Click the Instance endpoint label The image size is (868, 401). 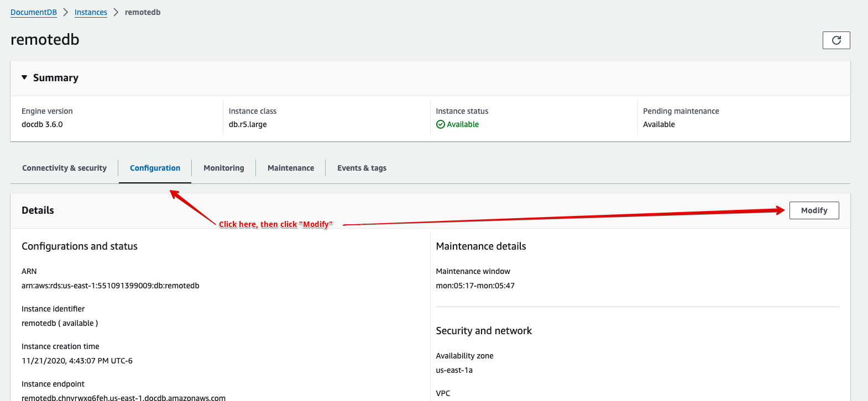tap(53, 384)
